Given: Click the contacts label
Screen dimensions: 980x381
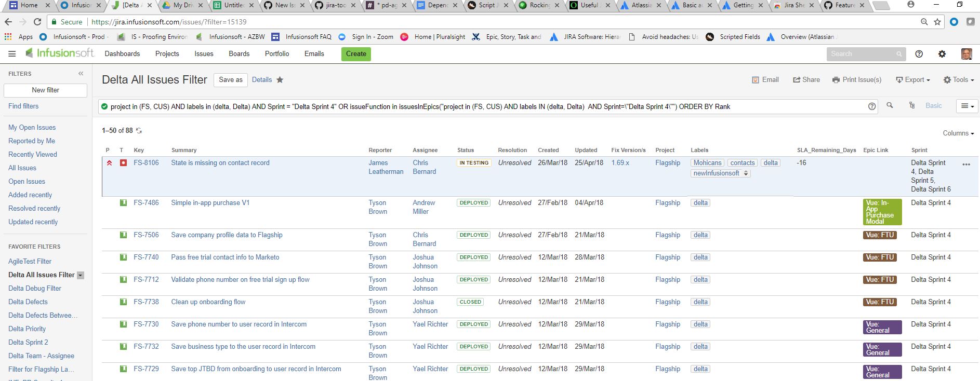Looking at the screenshot, I should [x=743, y=163].
